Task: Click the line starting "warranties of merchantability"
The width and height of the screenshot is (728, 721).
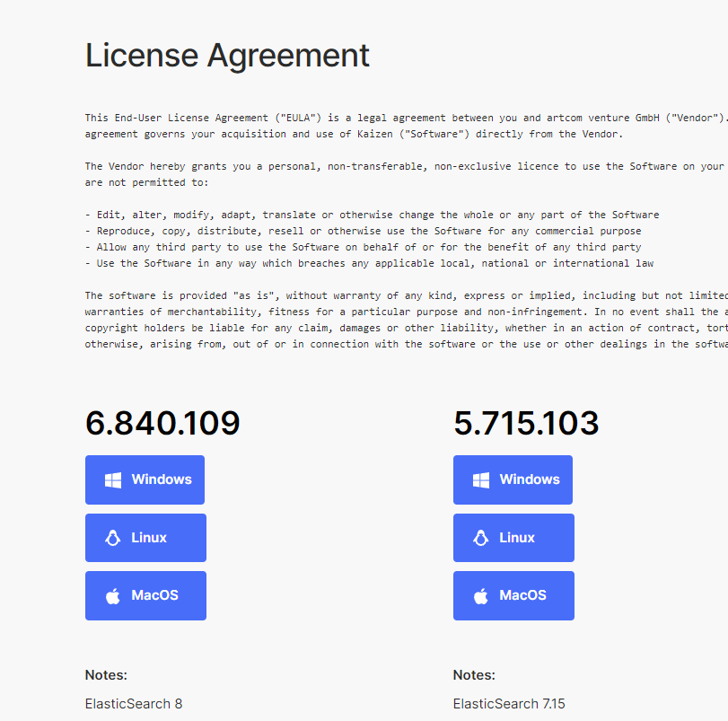Action: [407, 312]
